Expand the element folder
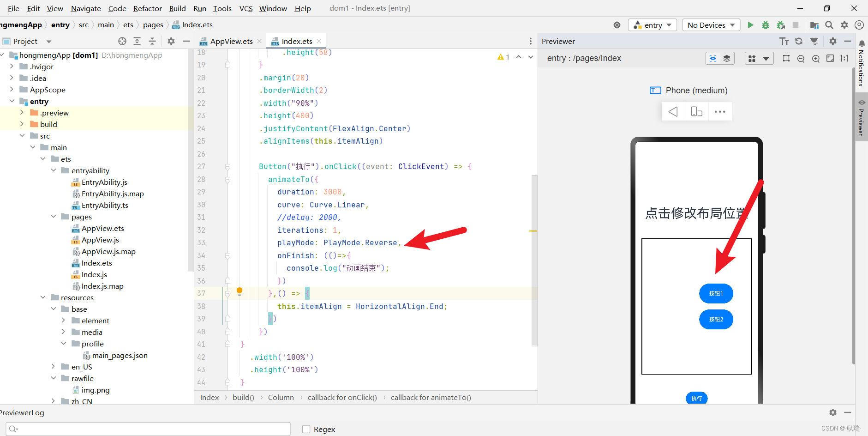The width and height of the screenshot is (868, 436). [63, 321]
